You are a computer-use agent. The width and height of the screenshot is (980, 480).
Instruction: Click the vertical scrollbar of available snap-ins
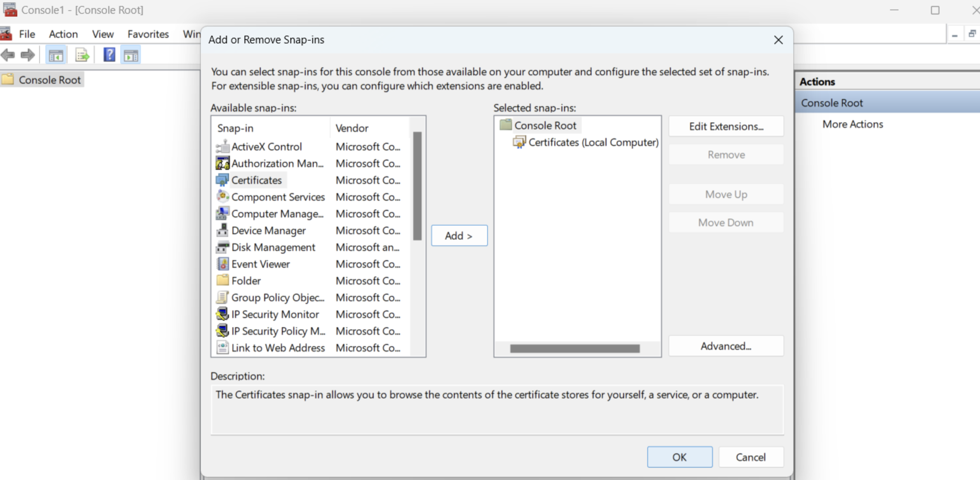click(417, 186)
